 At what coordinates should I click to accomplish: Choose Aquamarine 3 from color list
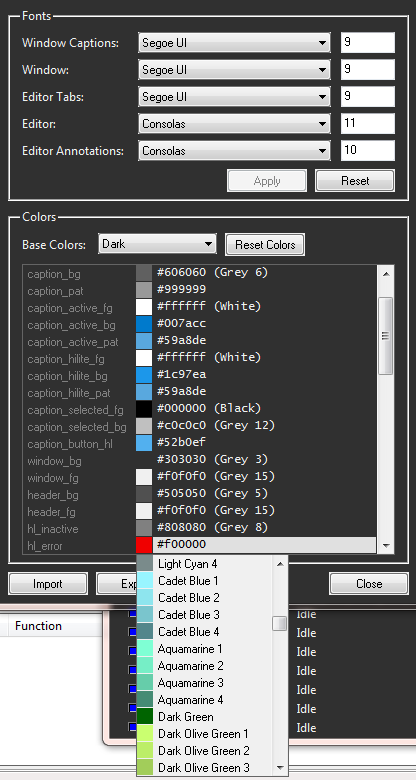[x=205, y=682]
